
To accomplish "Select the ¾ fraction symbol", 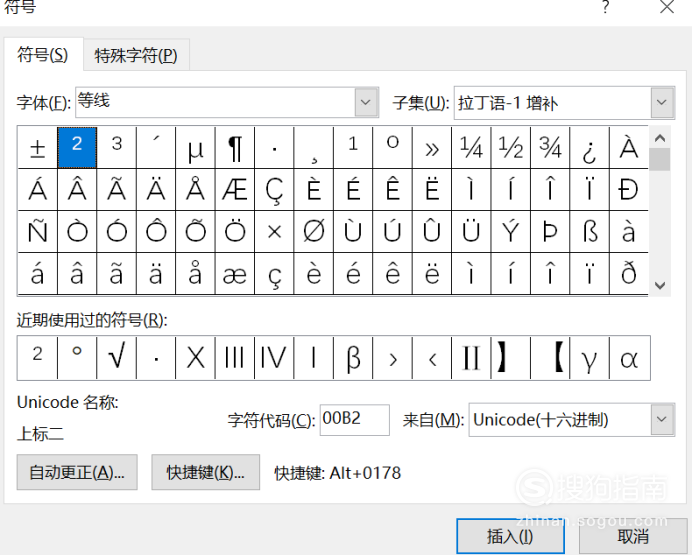I will click(x=550, y=147).
